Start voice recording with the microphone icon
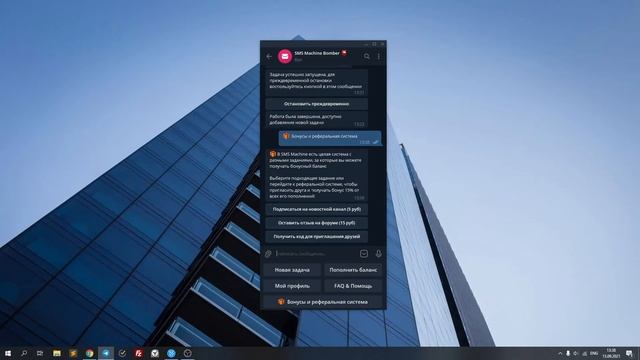This screenshot has height=360, width=640. (x=378, y=253)
